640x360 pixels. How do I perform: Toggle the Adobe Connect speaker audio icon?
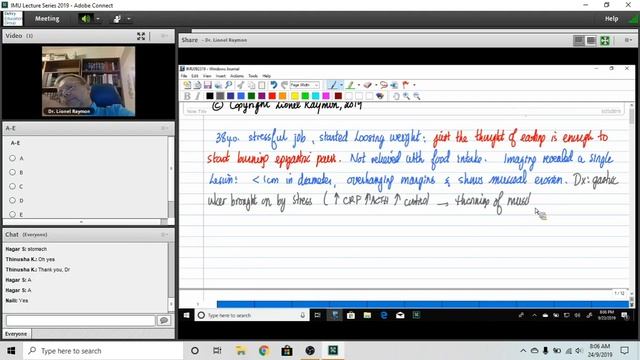pyautogui.click(x=85, y=19)
